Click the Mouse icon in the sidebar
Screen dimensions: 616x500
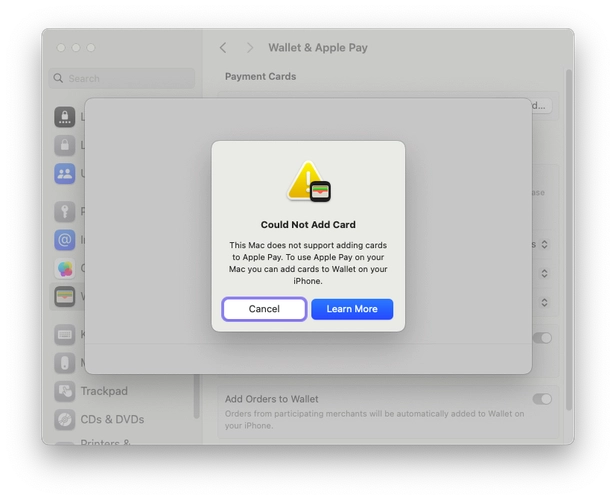click(65, 362)
